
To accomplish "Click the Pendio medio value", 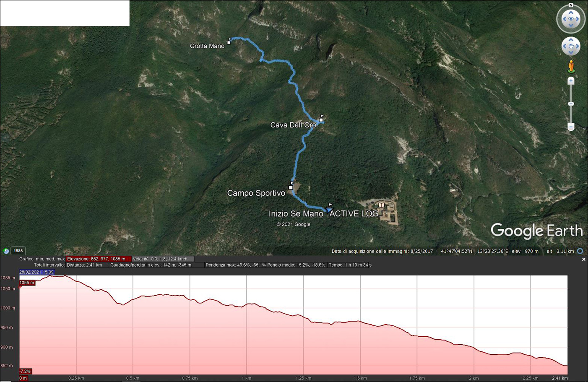I will tap(296, 265).
